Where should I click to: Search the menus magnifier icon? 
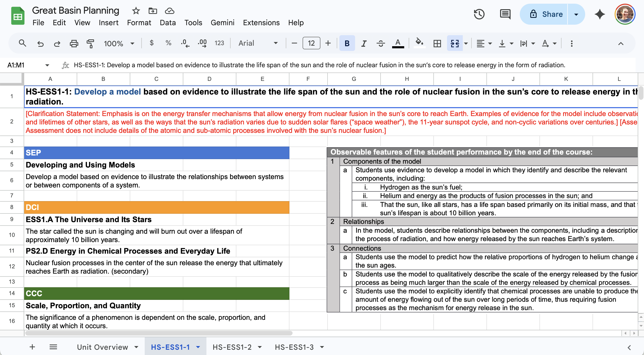tap(23, 43)
